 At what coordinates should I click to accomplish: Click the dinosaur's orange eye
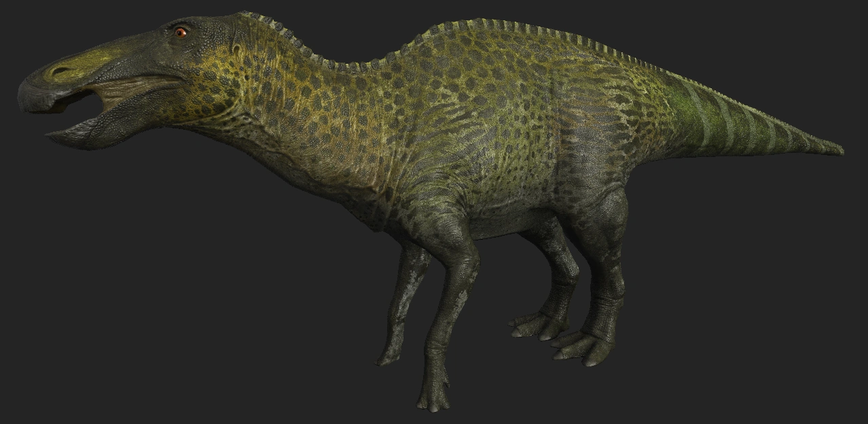pyautogui.click(x=180, y=31)
